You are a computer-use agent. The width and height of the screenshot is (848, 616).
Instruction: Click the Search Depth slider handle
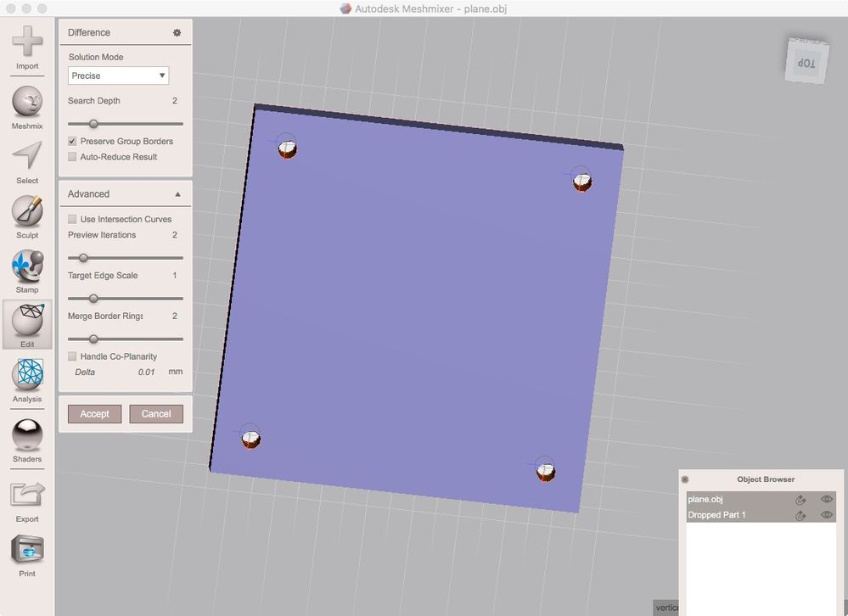pyautogui.click(x=93, y=124)
